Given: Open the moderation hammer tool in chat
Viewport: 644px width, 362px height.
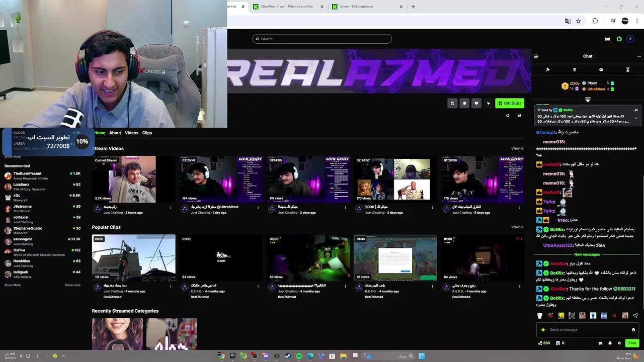Looking at the screenshot, I should (x=547, y=70).
